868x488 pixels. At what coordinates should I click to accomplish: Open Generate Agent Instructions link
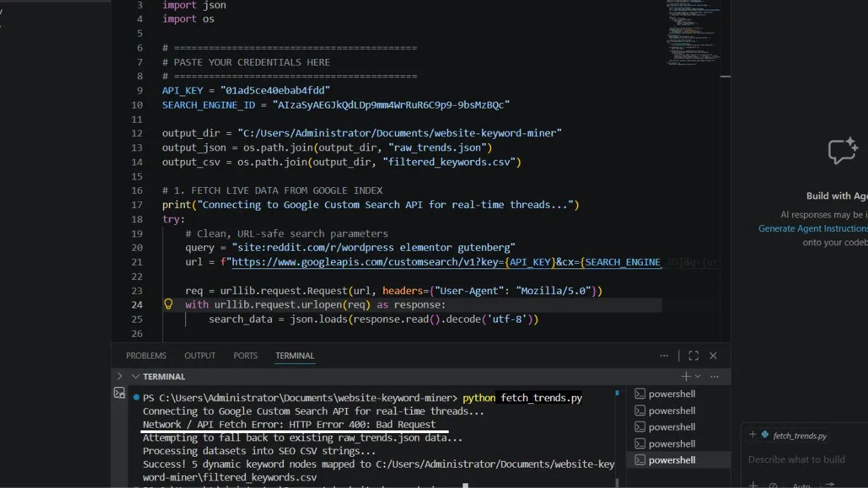[x=813, y=228]
